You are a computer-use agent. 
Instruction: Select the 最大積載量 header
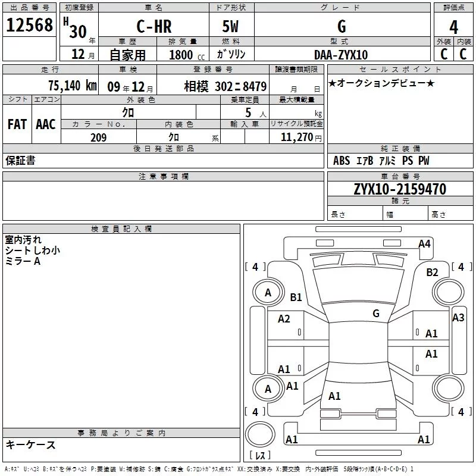(x=296, y=99)
